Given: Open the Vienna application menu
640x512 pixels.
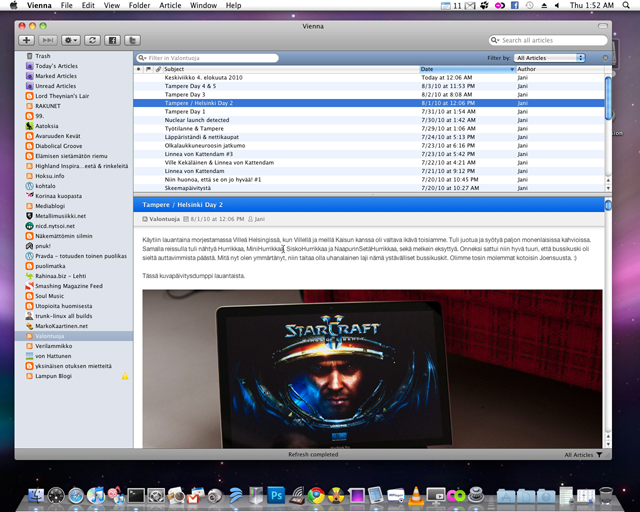Looking at the screenshot, I should click(39, 5).
